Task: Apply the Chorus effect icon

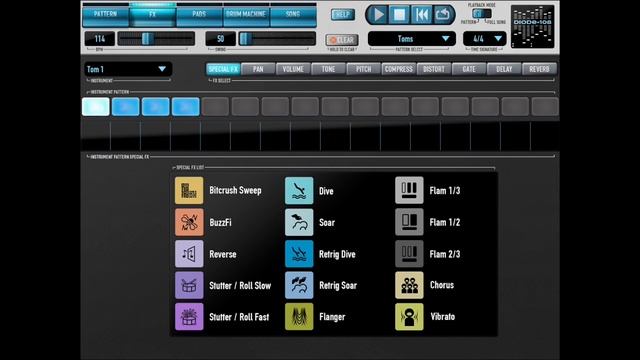Action: [409, 285]
